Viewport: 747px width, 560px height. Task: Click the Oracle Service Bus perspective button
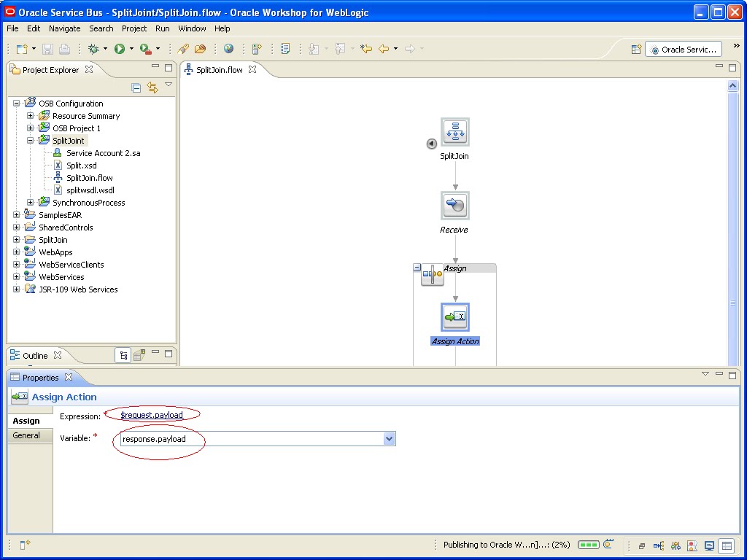click(x=684, y=50)
